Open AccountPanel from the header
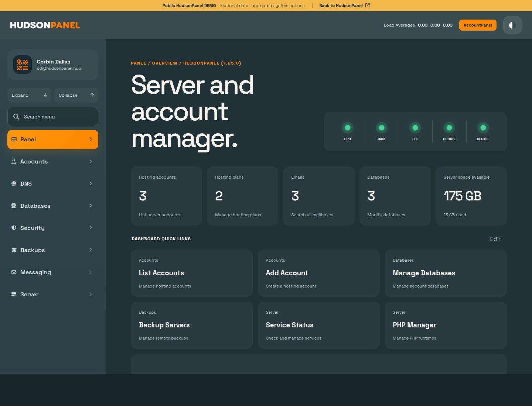The width and height of the screenshot is (532, 406). 478,25
